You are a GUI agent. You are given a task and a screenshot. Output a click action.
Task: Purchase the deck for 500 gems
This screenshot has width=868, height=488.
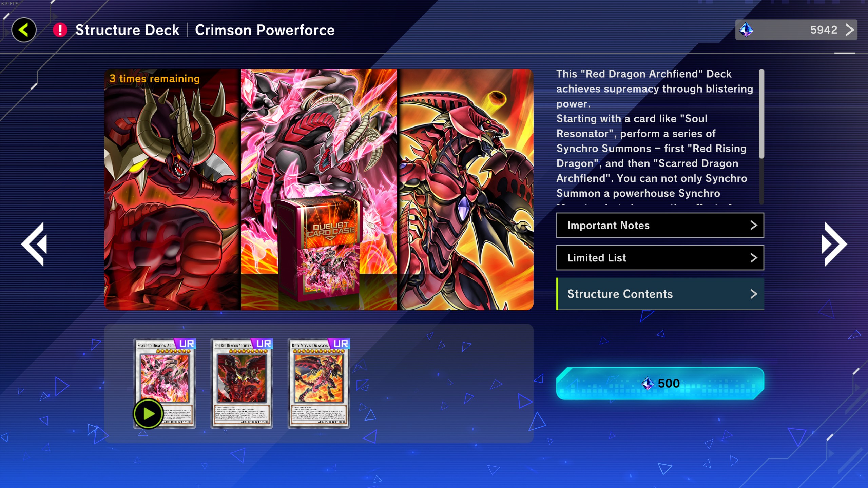[660, 384]
